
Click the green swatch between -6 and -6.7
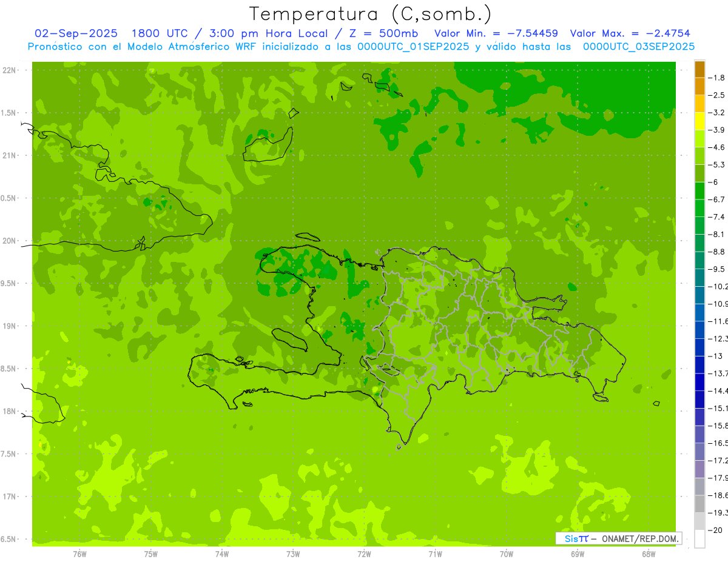[x=699, y=191]
